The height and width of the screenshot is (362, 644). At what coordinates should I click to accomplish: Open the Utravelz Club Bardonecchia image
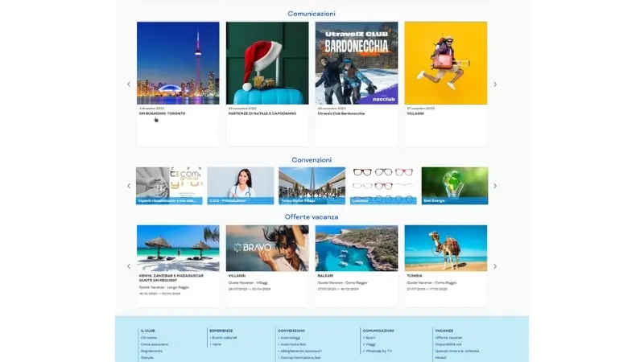[x=357, y=63]
